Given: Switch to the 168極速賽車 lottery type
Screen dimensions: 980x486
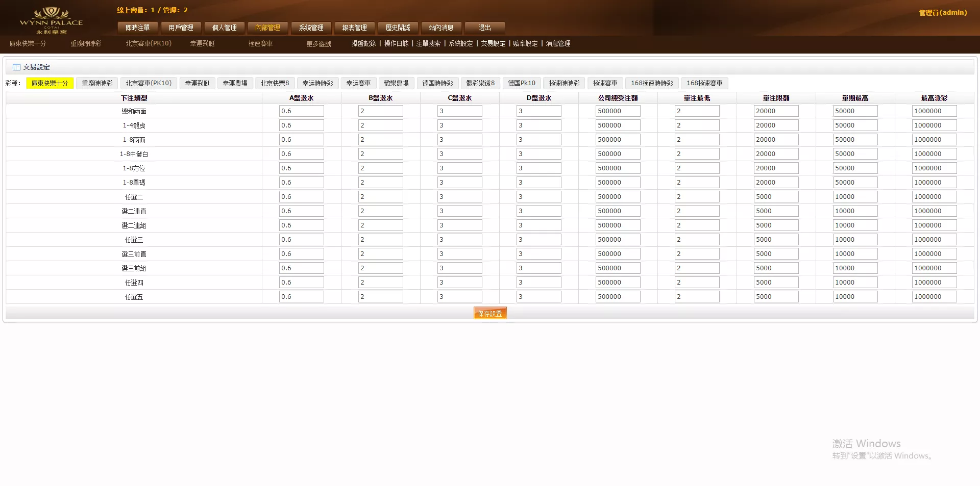Looking at the screenshot, I should (x=705, y=83).
